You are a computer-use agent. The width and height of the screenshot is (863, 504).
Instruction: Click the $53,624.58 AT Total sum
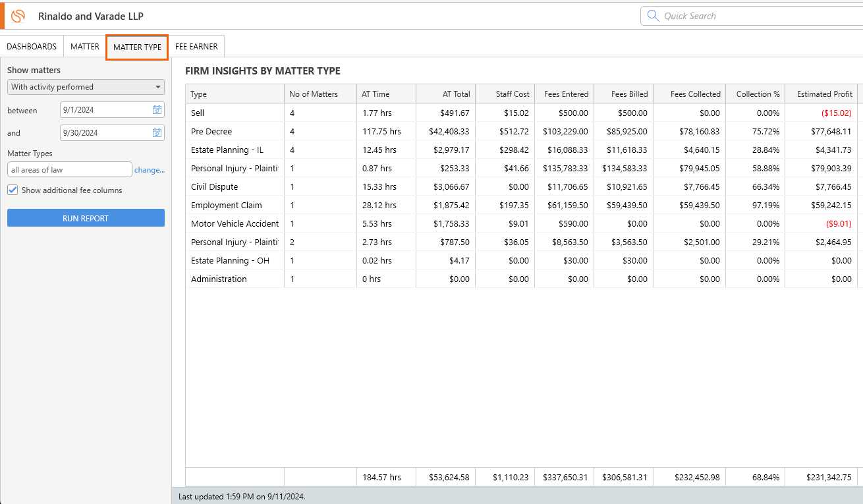[x=445, y=477]
